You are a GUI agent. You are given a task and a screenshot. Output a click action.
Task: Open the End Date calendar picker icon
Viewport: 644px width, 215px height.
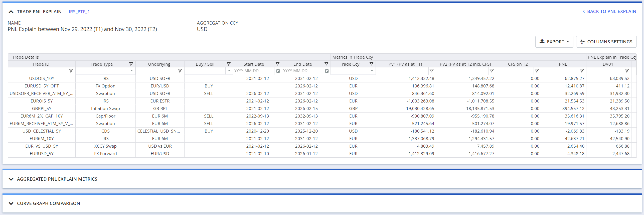tap(327, 71)
